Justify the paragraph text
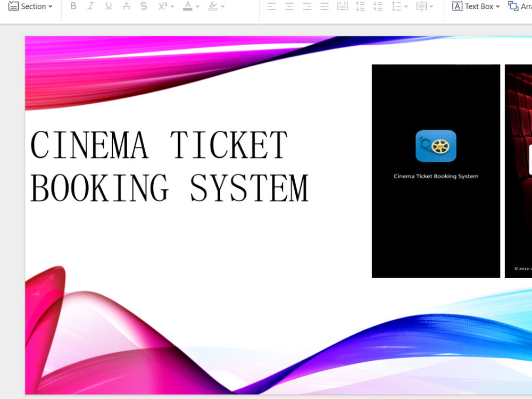The image size is (532, 399). click(x=325, y=6)
